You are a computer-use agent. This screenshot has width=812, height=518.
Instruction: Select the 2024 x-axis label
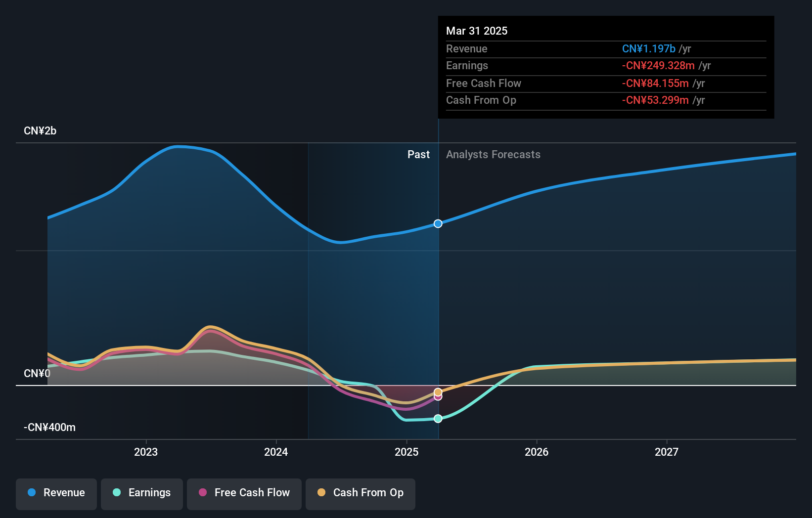[276, 452]
